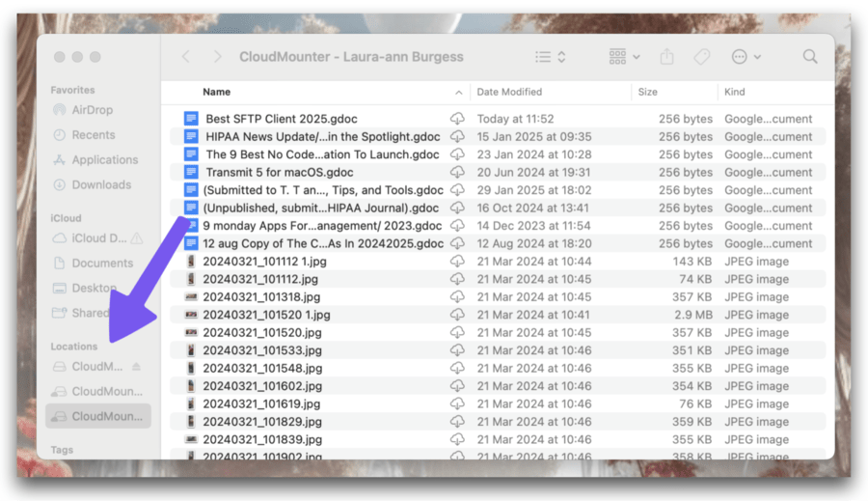868x501 pixels.
Task: Click cloud icon for 12 aug Copy file
Action: [x=457, y=243]
